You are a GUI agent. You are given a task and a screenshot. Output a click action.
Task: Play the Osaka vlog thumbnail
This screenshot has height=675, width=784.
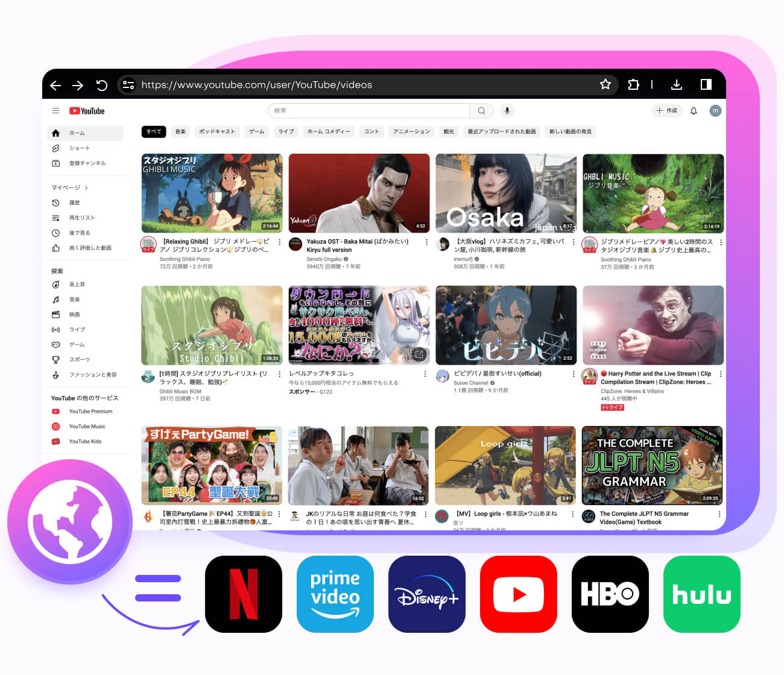[x=506, y=193]
